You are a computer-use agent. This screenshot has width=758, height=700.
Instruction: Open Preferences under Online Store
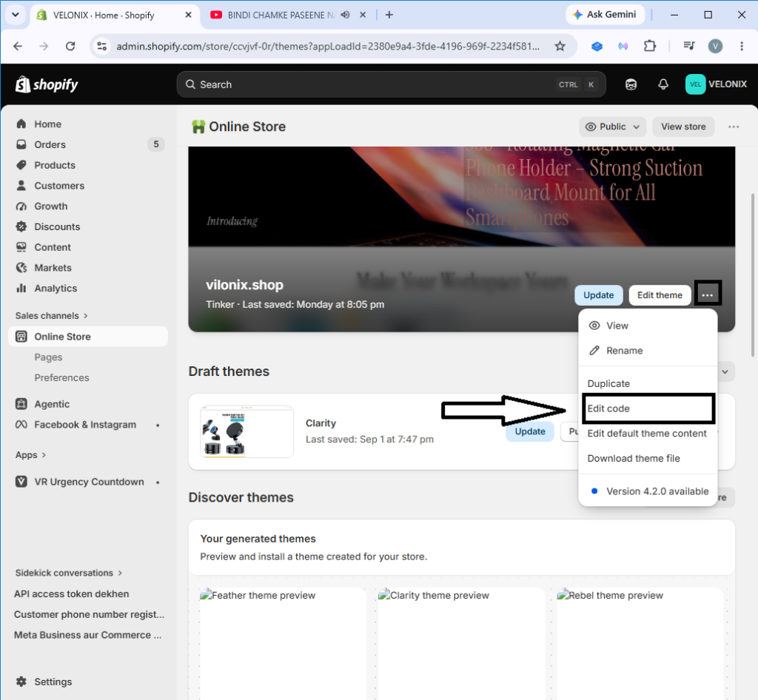click(61, 378)
